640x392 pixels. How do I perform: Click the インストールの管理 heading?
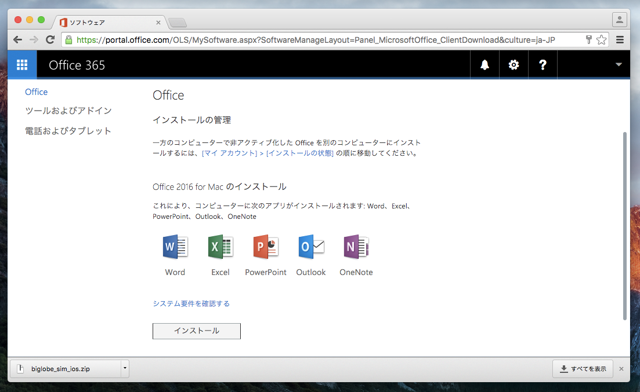[192, 120]
